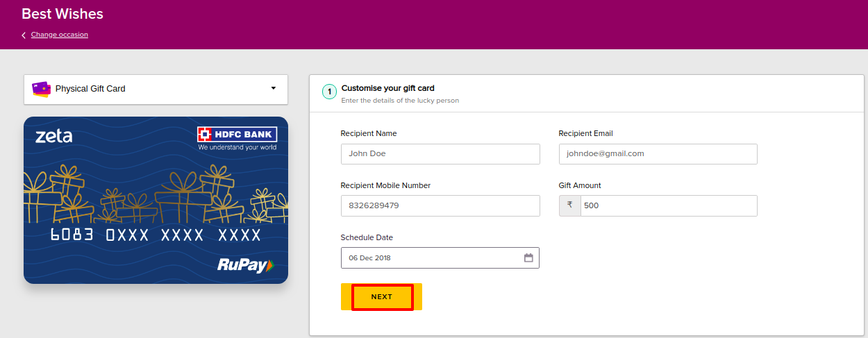Click the Change occasion link
Image resolution: width=868 pixels, height=338 pixels.
60,35
